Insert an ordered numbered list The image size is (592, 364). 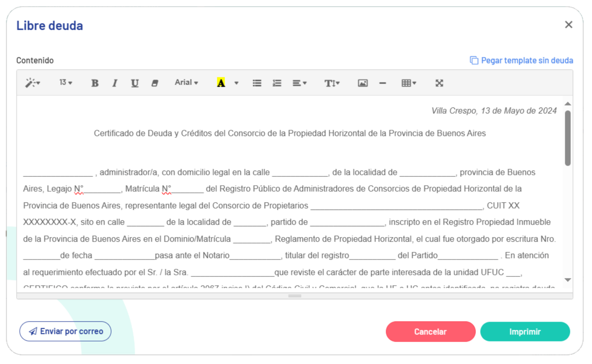[277, 83]
